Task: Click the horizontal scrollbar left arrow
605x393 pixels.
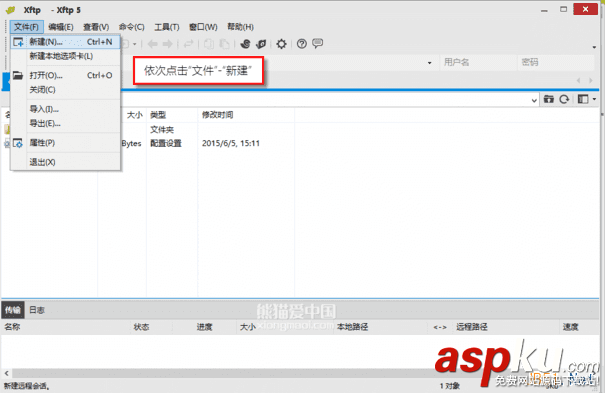Action: tap(6, 373)
